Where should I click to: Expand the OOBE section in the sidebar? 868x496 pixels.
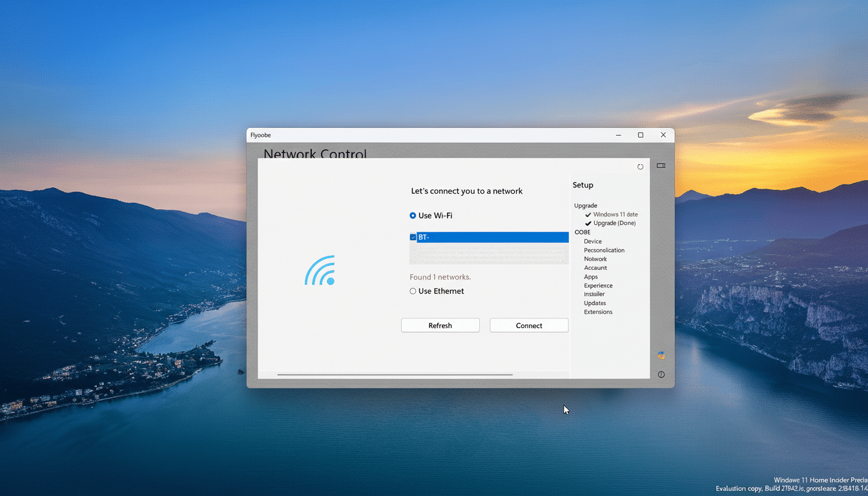click(583, 232)
